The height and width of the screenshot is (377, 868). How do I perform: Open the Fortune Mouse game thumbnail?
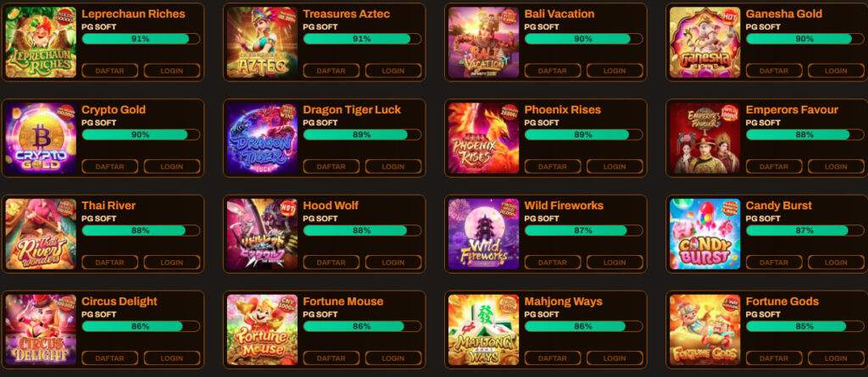(263, 330)
